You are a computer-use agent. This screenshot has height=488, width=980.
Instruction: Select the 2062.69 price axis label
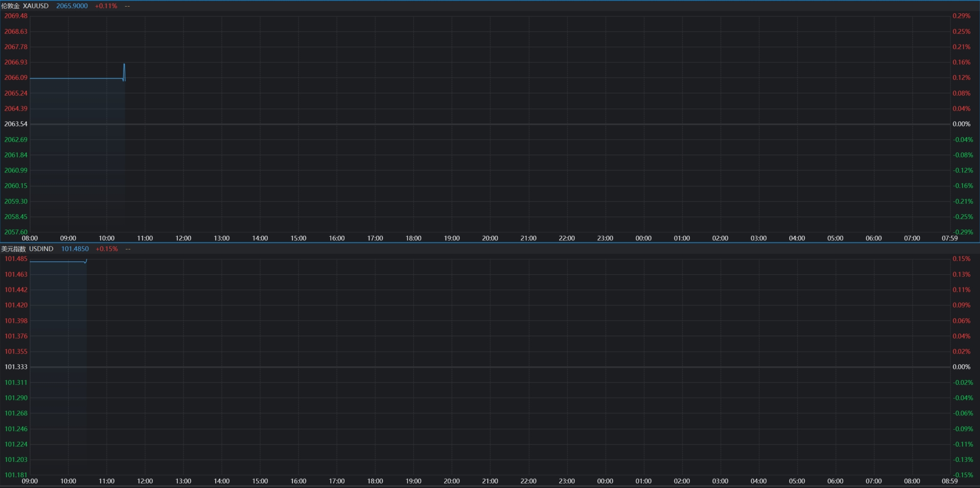16,140
